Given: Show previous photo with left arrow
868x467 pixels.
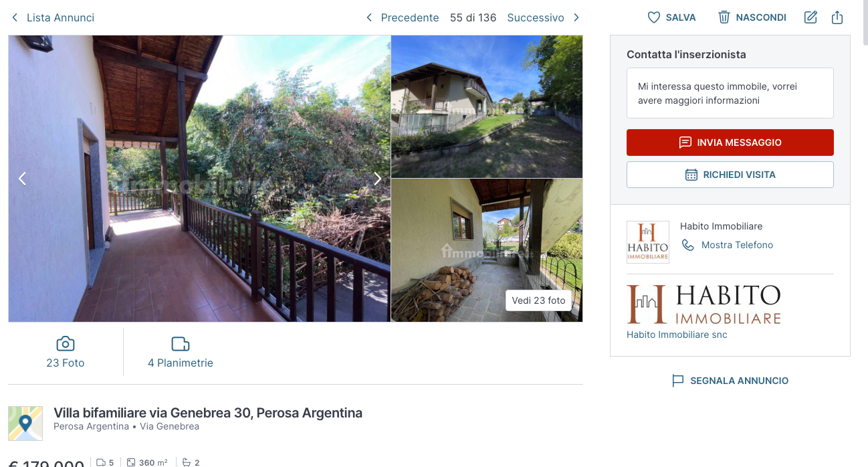Looking at the screenshot, I should pyautogui.click(x=22, y=179).
